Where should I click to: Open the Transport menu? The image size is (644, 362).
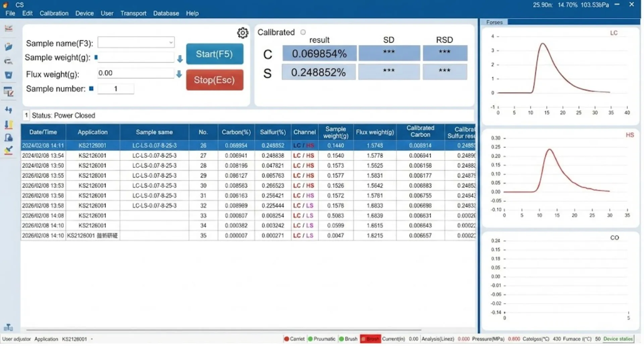(x=133, y=13)
